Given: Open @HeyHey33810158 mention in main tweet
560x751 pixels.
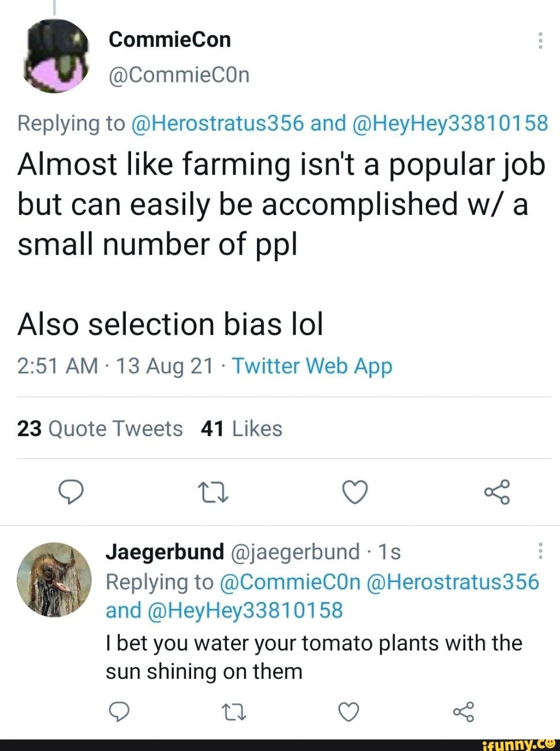Looking at the screenshot, I should pos(449,123).
